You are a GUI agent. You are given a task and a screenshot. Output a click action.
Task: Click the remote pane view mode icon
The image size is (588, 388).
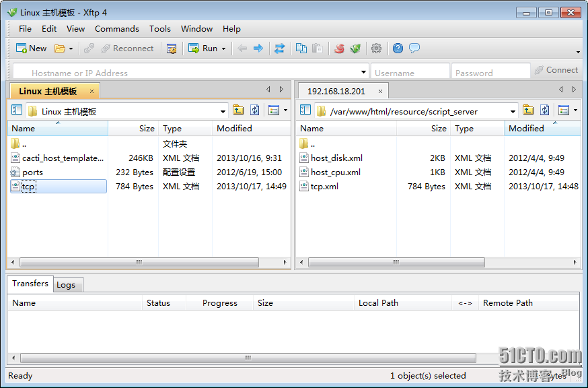564,110
